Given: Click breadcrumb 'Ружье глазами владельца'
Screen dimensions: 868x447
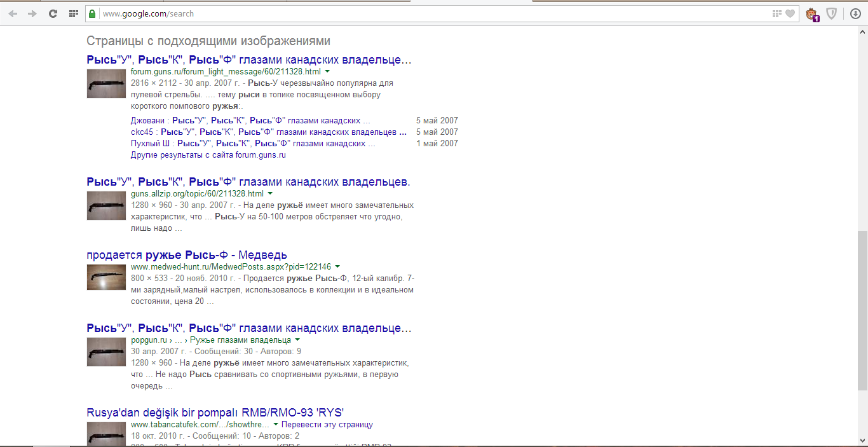Looking at the screenshot, I should click(x=240, y=340).
